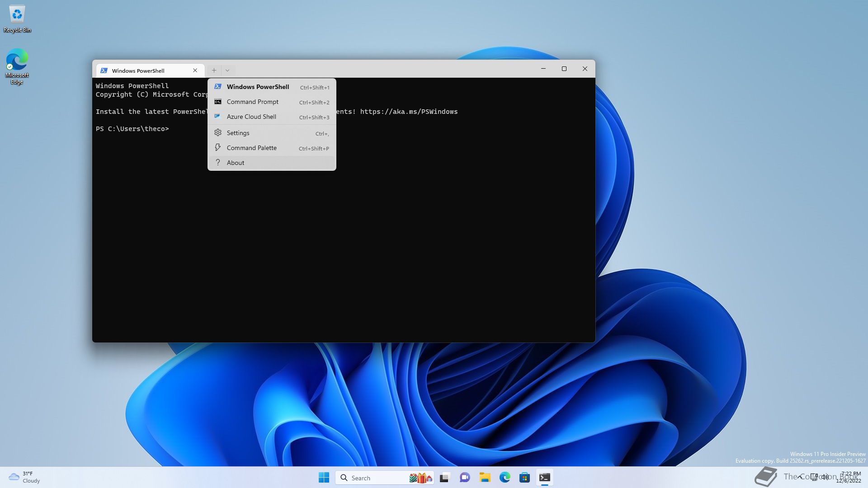Launch Azure Cloud Shell profile

click(272, 117)
